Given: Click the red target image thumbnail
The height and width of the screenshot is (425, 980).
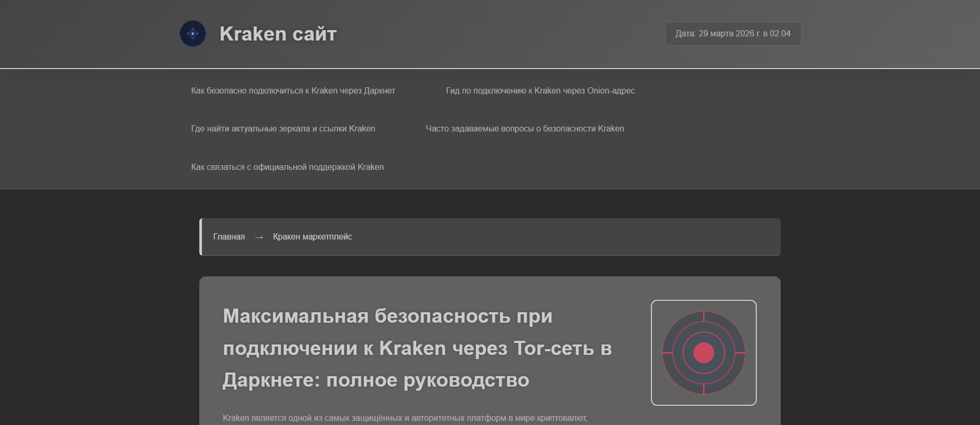Looking at the screenshot, I should [704, 353].
